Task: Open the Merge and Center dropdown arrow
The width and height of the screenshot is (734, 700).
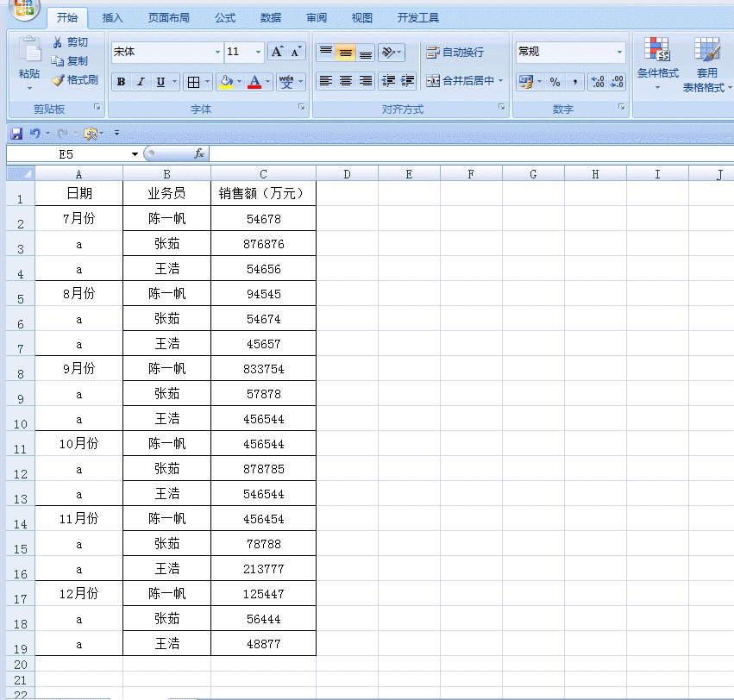Action: click(500, 81)
